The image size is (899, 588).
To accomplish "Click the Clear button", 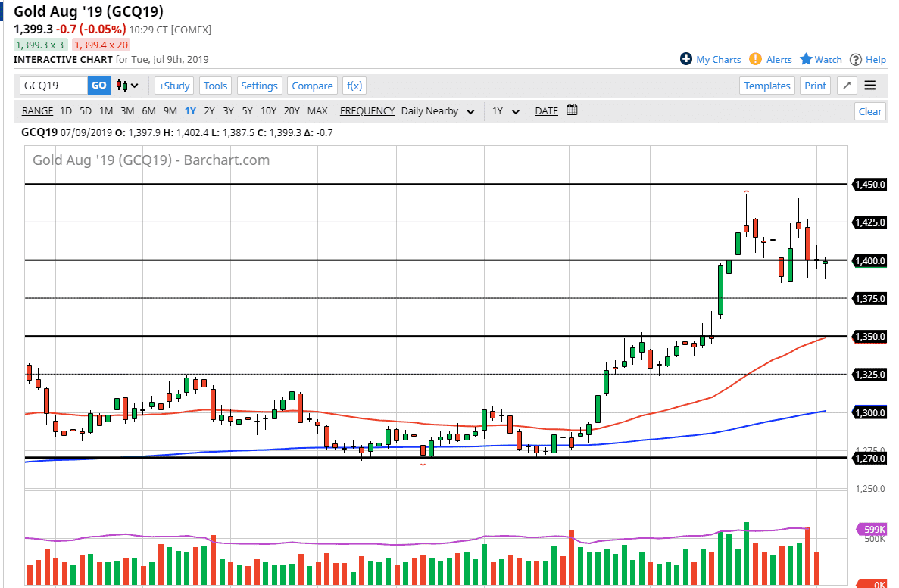I will pyautogui.click(x=869, y=111).
